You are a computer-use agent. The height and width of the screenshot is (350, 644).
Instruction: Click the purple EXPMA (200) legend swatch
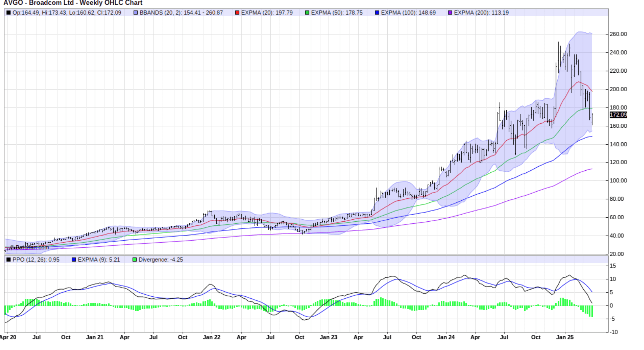[450, 13]
